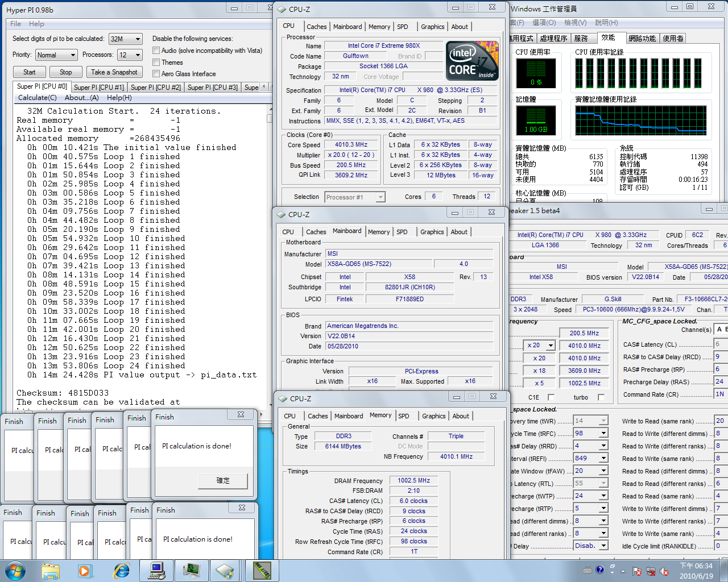Select the Task Manager 網路功能 tab
Viewport: 728px width, 582px height.
642,39
